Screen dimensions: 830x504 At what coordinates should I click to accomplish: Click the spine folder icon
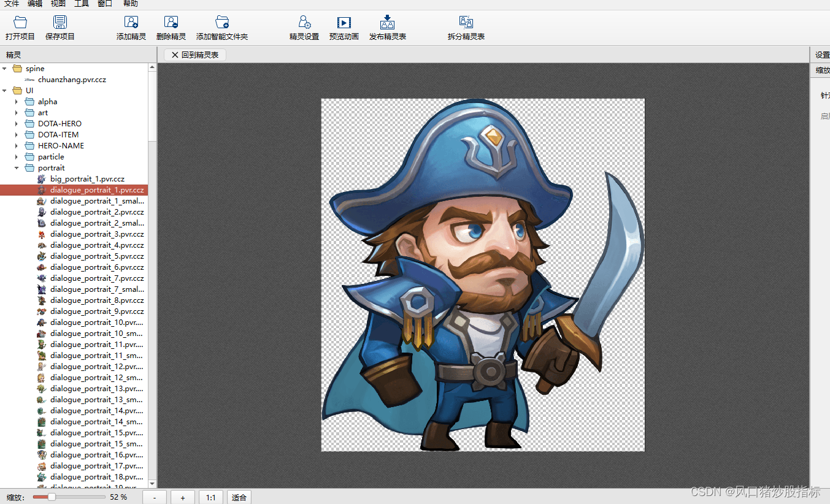[17, 69]
